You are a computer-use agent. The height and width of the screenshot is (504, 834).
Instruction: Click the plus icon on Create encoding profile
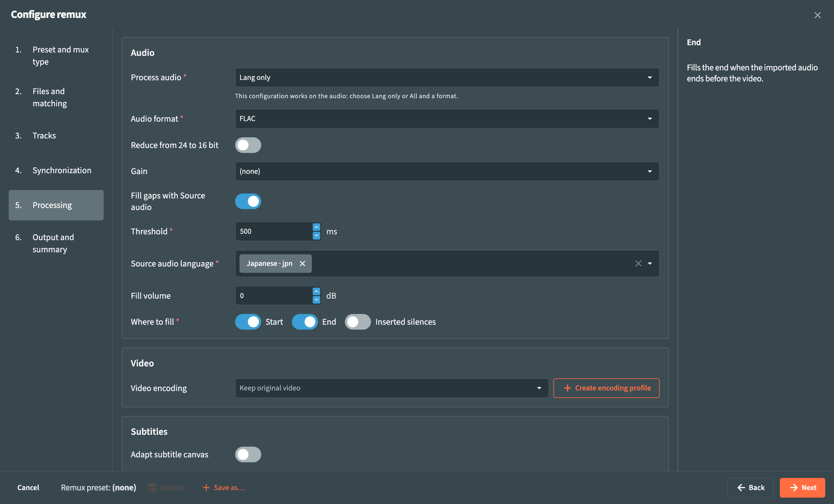(567, 388)
